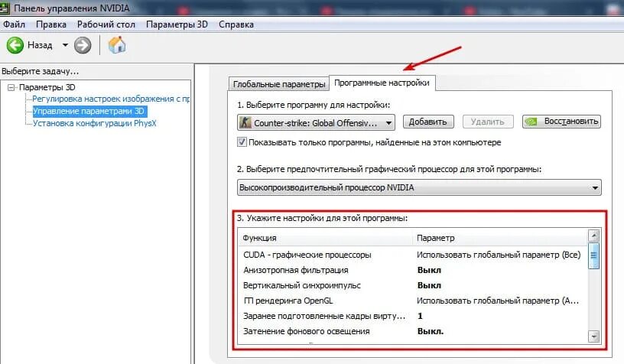Go to the Home house icon
Screen dimensions: 624x364
pos(117,45)
